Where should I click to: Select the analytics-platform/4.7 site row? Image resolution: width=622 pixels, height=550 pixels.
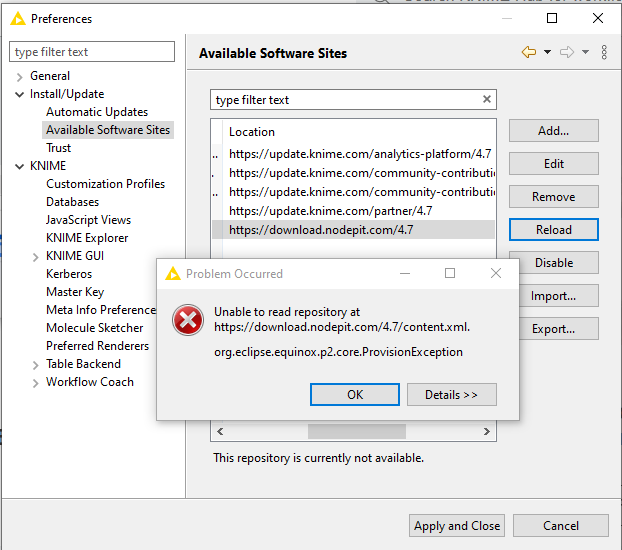click(x=353, y=154)
